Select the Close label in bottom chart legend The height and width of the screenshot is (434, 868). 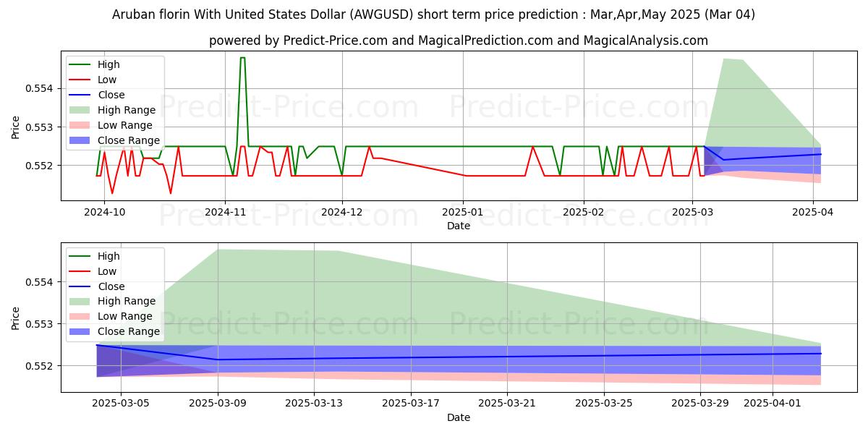point(111,286)
